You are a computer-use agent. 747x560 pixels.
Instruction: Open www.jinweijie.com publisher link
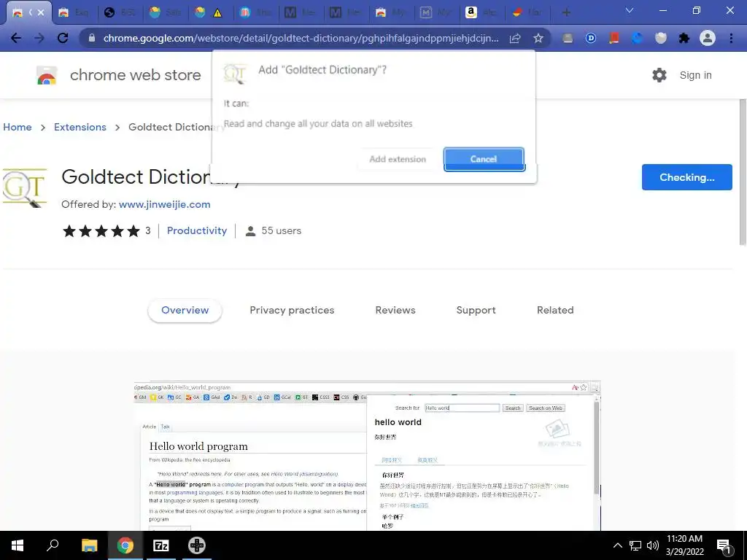click(x=164, y=204)
